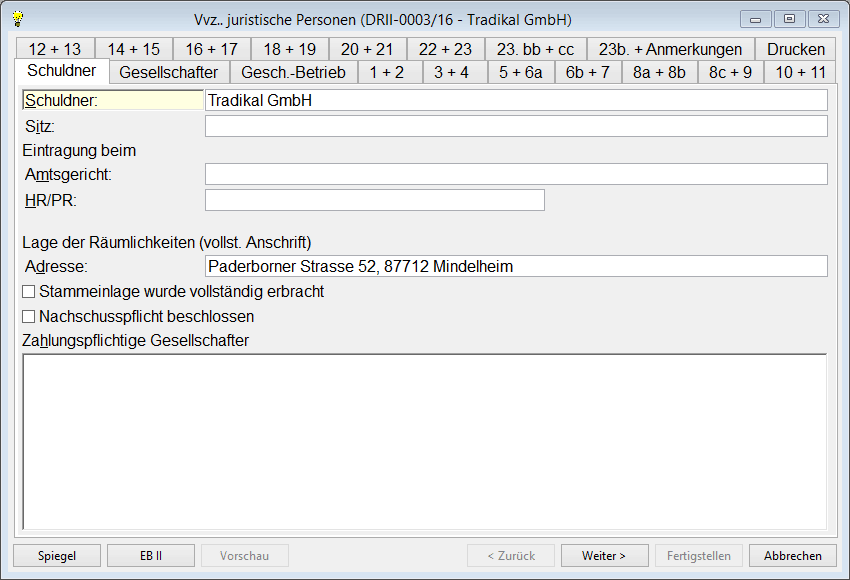Click the Adresse field with Paderborner Strasse

(x=515, y=266)
